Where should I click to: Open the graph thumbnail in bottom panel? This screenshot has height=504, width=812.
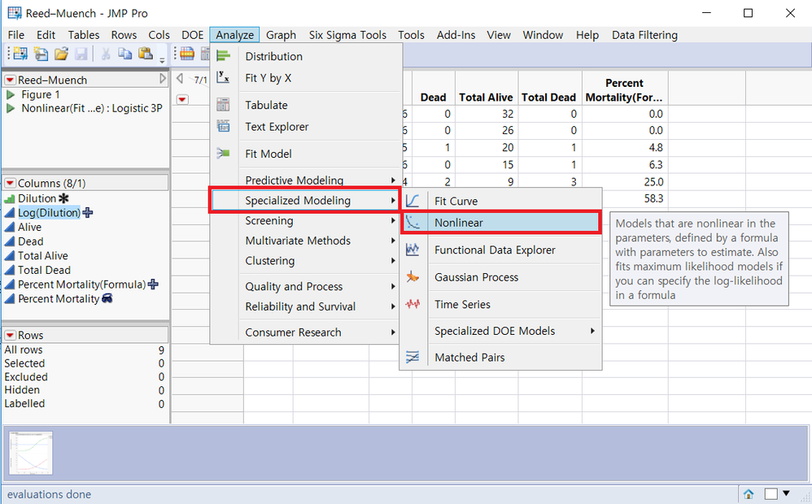pyautogui.click(x=31, y=454)
